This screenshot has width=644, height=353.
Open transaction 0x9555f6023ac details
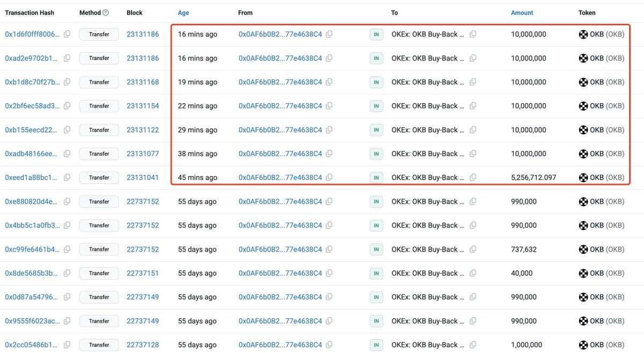(33, 321)
